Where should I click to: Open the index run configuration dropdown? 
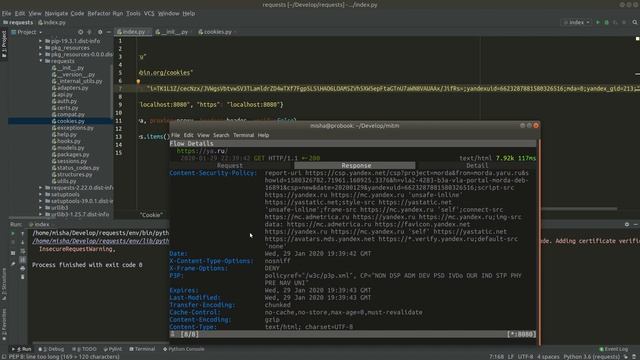click(x=577, y=22)
